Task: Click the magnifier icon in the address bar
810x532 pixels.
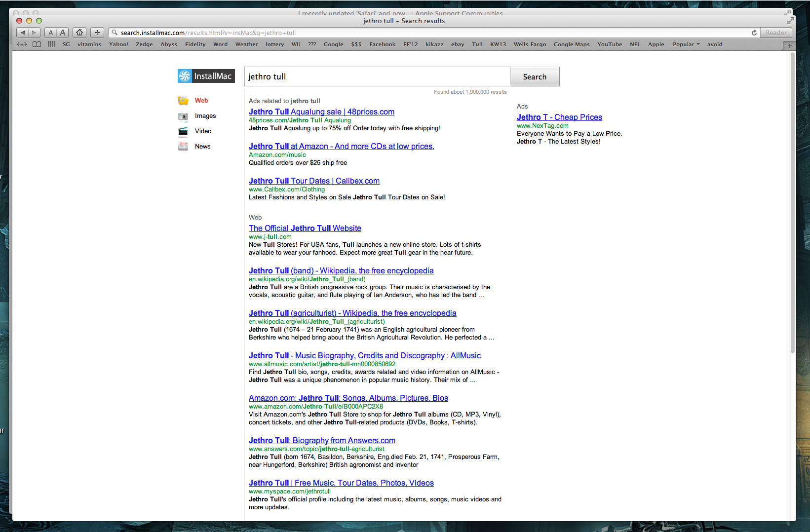Action: (x=115, y=33)
